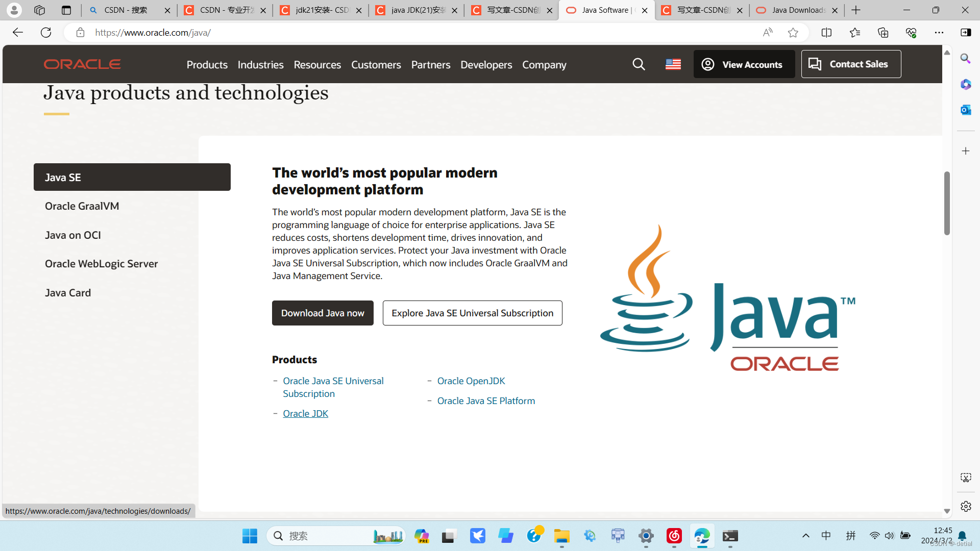Open Copilot in the Edge sidebar
980x551 pixels.
(x=966, y=85)
